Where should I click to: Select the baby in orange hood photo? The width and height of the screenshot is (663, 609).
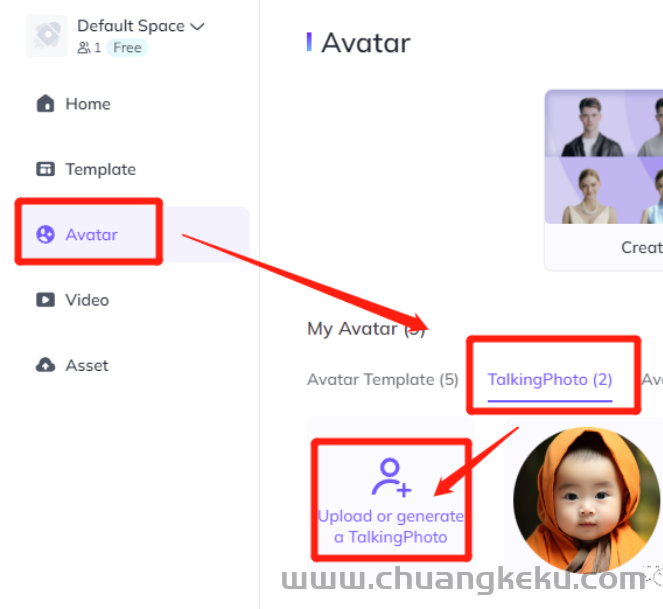(x=586, y=500)
